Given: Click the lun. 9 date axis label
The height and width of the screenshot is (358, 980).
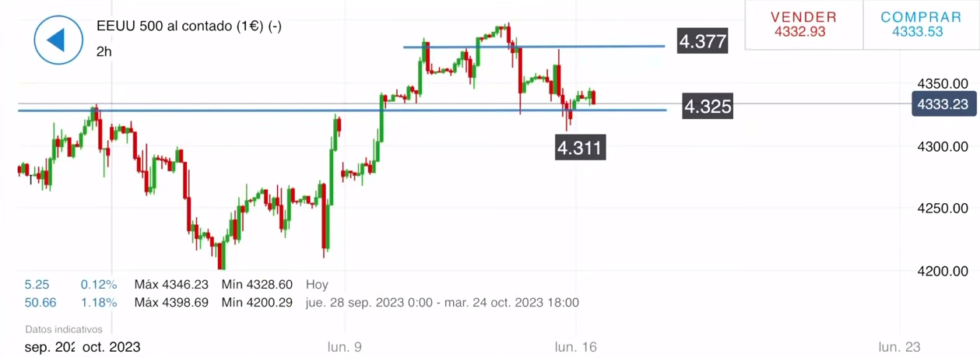Looking at the screenshot, I should (345, 347).
